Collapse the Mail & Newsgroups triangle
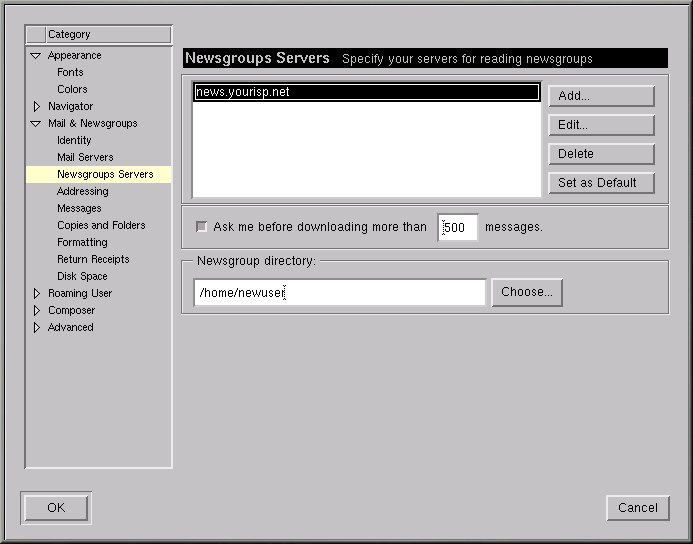 click(37, 124)
